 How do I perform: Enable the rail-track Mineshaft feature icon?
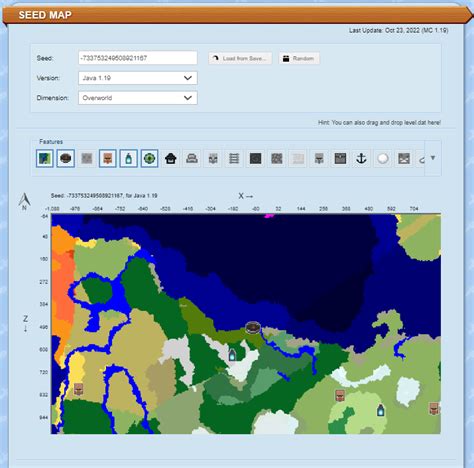point(234,158)
